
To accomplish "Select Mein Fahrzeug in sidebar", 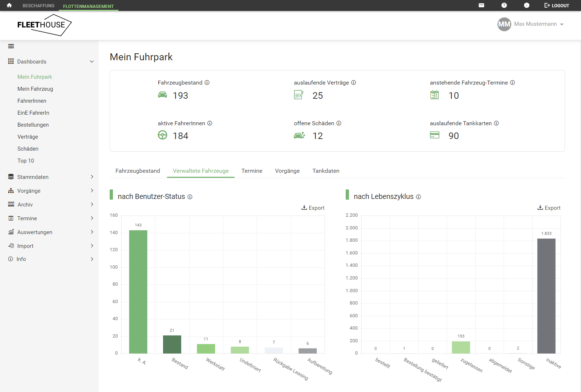I will click(35, 89).
